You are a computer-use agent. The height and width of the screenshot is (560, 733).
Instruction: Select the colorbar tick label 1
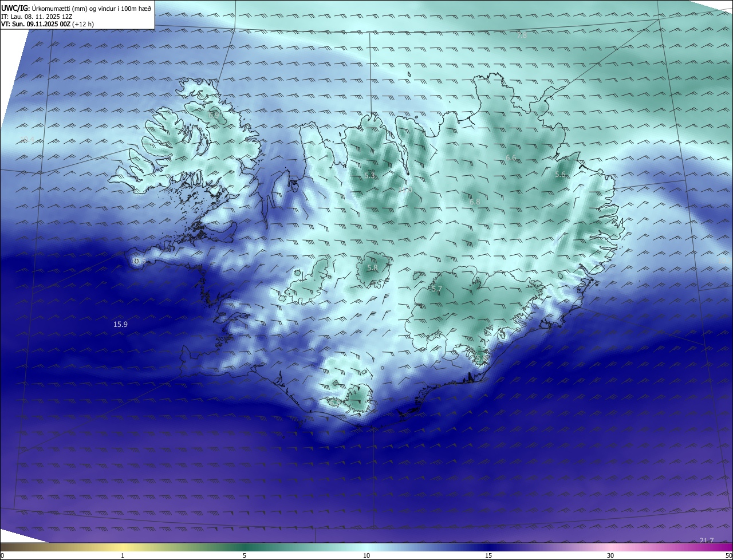tap(123, 555)
